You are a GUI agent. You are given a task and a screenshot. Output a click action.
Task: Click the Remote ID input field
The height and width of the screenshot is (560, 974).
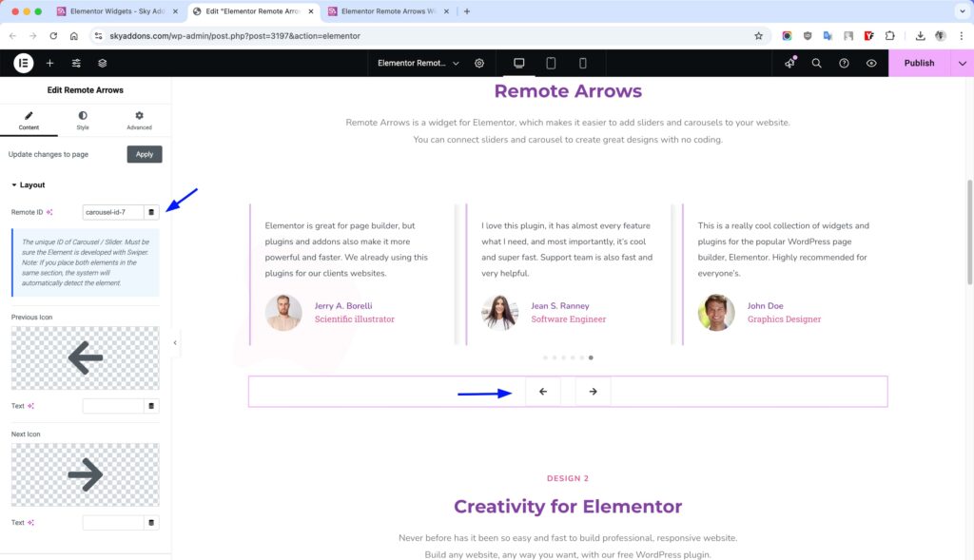(113, 212)
